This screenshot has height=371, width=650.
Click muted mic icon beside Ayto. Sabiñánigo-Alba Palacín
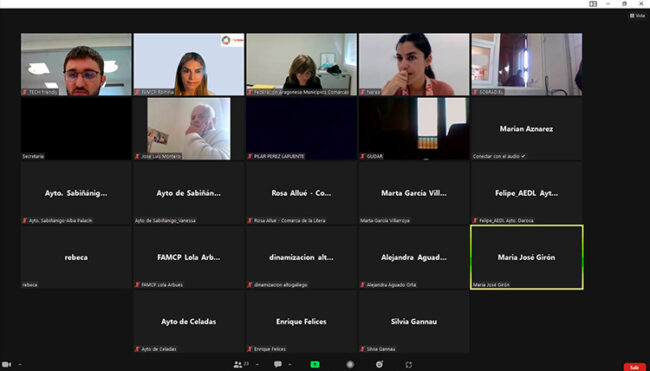point(25,221)
